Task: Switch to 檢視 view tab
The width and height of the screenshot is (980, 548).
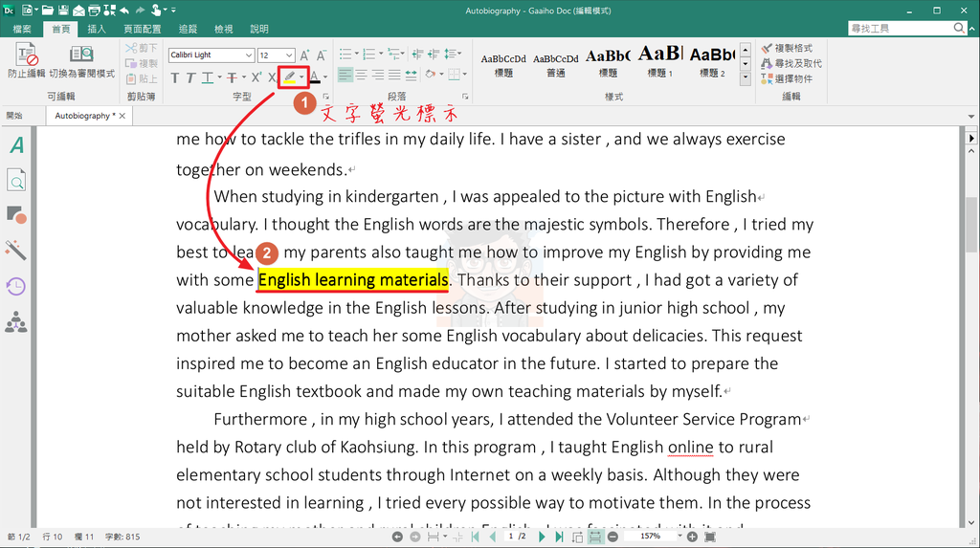Action: (x=223, y=29)
